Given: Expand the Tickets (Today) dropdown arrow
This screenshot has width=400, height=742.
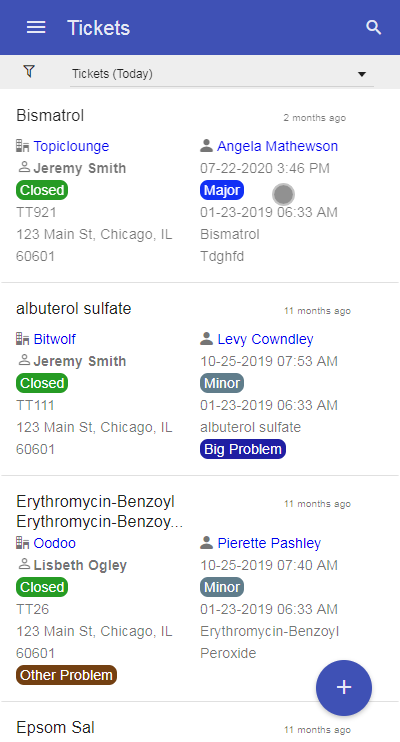Looking at the screenshot, I should pos(362,74).
